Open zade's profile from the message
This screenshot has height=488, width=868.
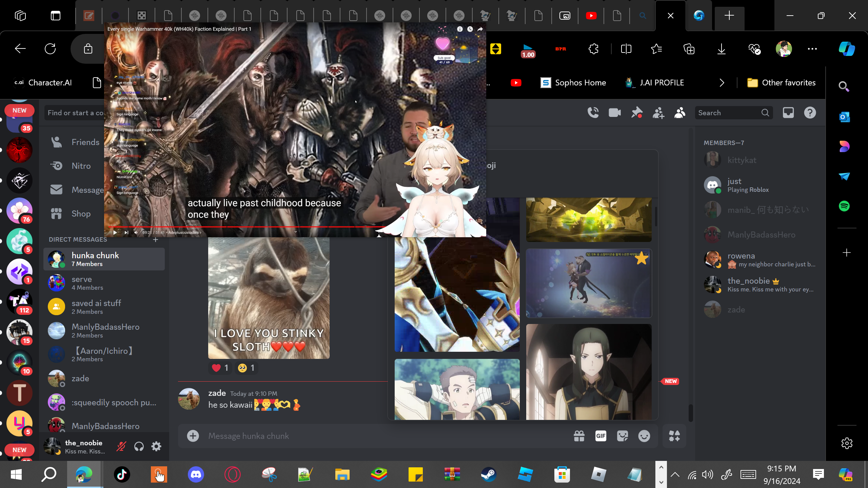[189, 399]
